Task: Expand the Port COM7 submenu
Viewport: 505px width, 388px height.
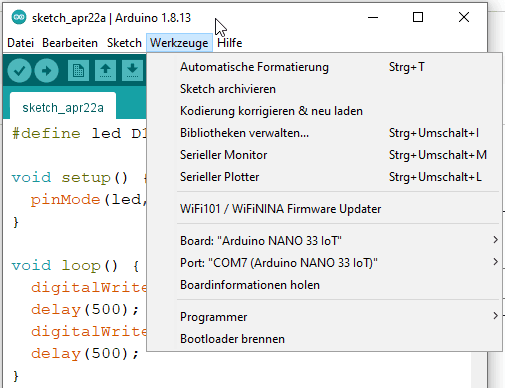Action: point(324,263)
